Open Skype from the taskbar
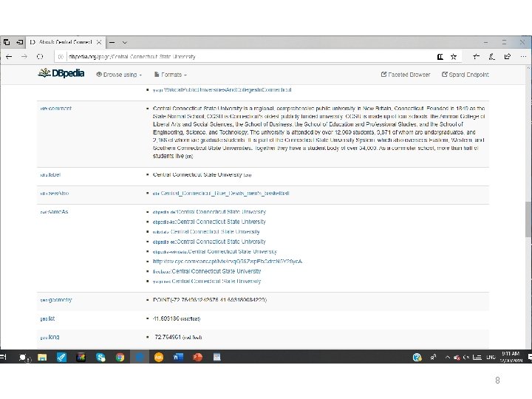 100,358
